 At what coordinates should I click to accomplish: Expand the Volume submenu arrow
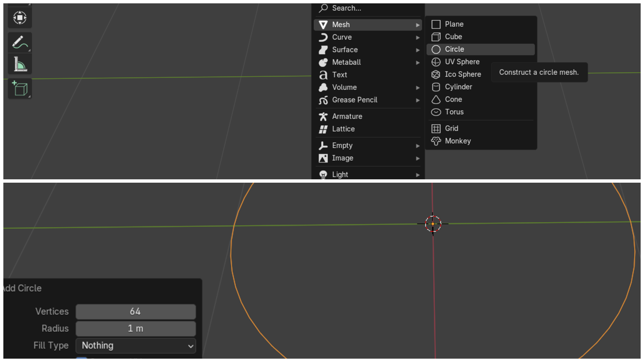click(x=418, y=88)
